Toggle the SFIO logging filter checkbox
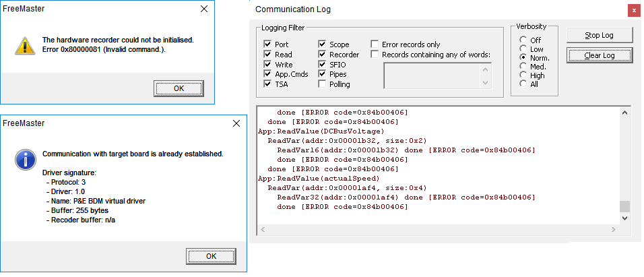 (322, 64)
